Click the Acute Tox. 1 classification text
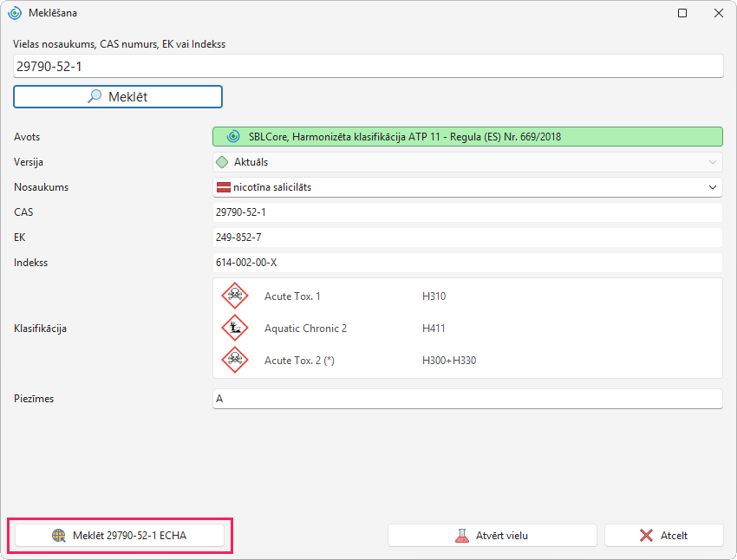 [292, 296]
